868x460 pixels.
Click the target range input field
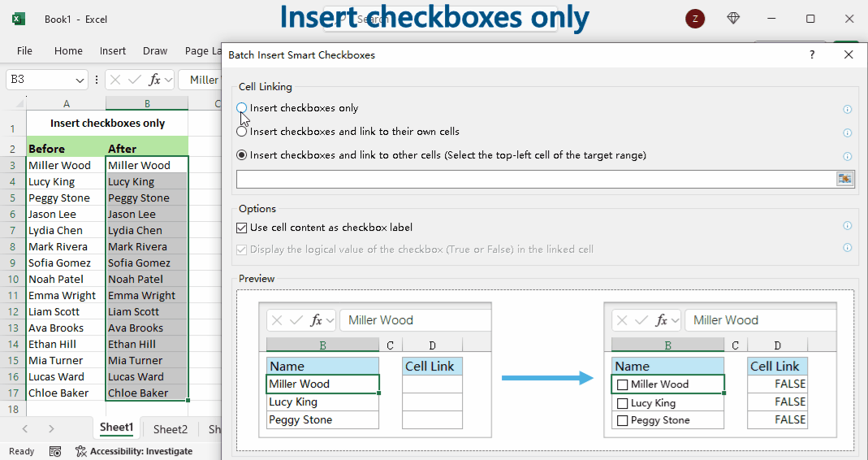536,179
